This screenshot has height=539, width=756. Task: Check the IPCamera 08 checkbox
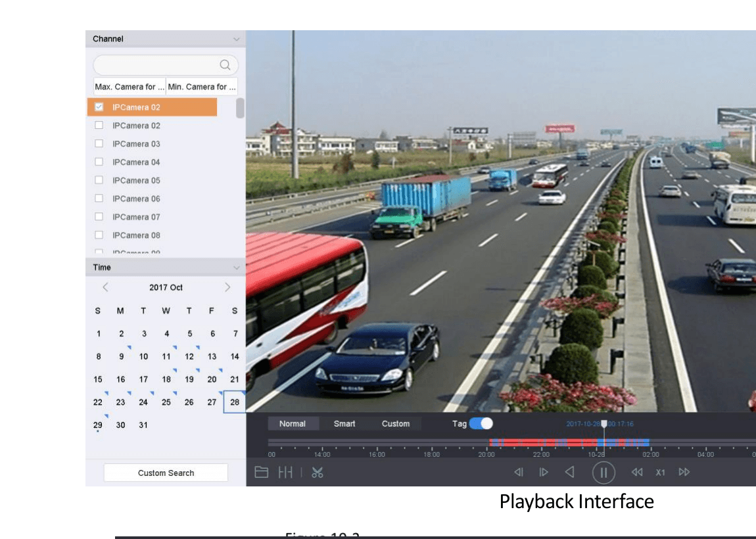tap(99, 235)
